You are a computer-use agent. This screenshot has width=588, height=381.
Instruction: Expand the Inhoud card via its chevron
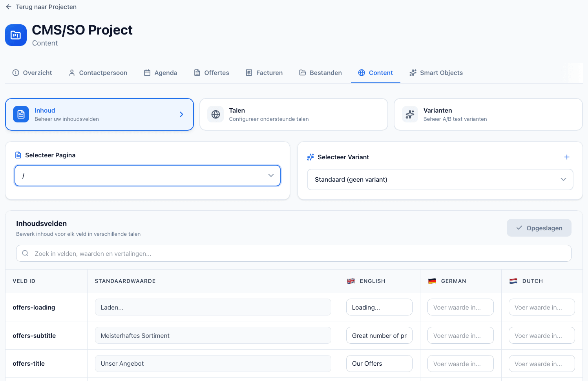[x=181, y=114]
